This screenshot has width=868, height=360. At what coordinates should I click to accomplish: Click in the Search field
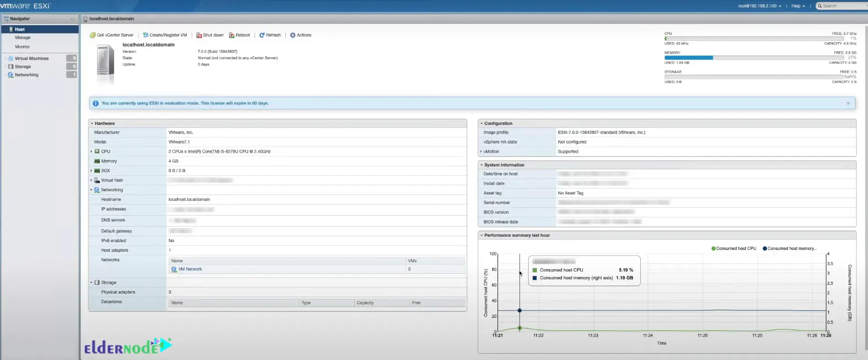tap(842, 6)
